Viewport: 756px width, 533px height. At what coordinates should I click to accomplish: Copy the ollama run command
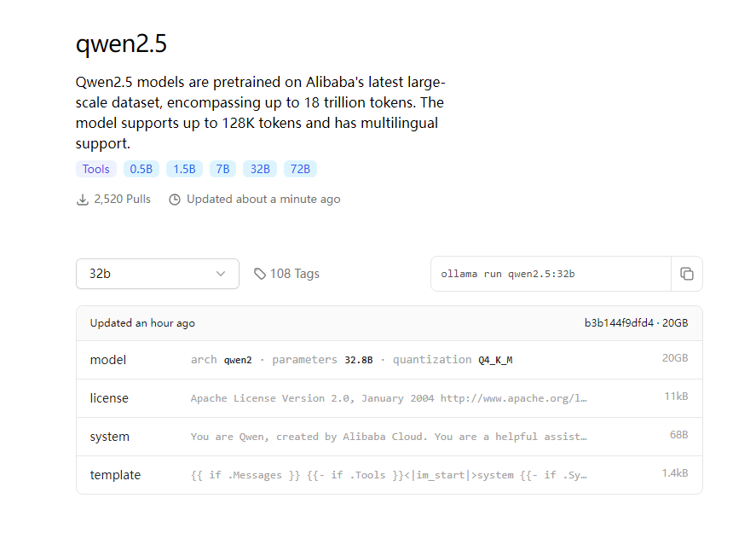pyautogui.click(x=686, y=274)
